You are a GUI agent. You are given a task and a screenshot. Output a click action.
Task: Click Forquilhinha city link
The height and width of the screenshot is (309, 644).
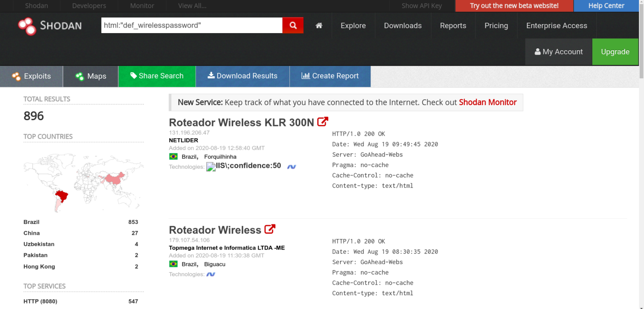coord(220,157)
